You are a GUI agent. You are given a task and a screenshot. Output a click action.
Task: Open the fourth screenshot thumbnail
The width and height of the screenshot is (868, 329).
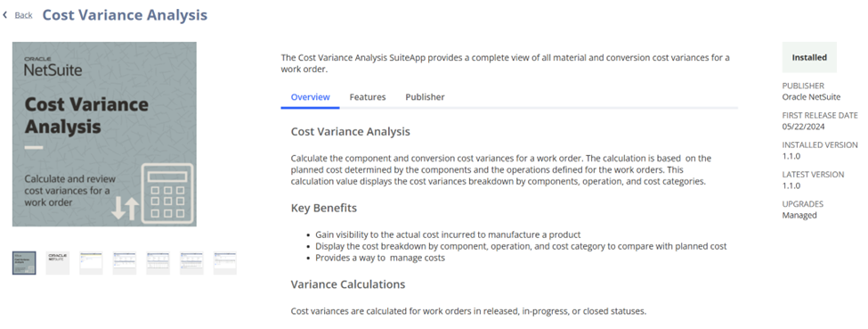tap(125, 263)
